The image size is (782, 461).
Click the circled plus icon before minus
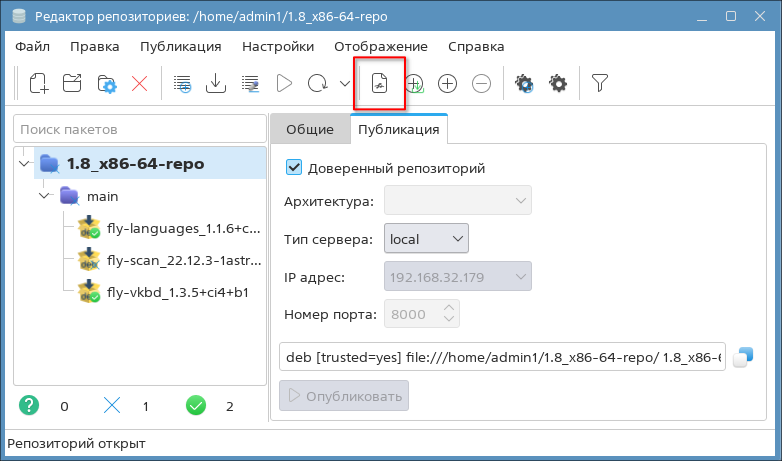point(448,84)
